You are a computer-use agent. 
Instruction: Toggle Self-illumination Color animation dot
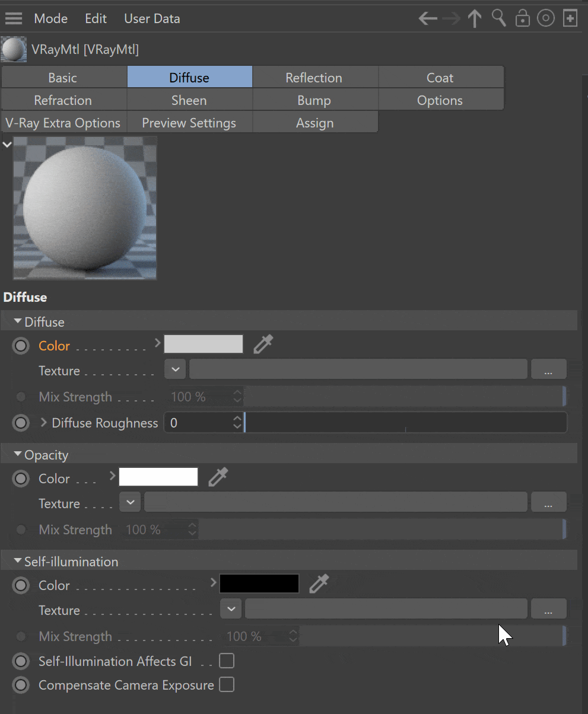click(21, 585)
